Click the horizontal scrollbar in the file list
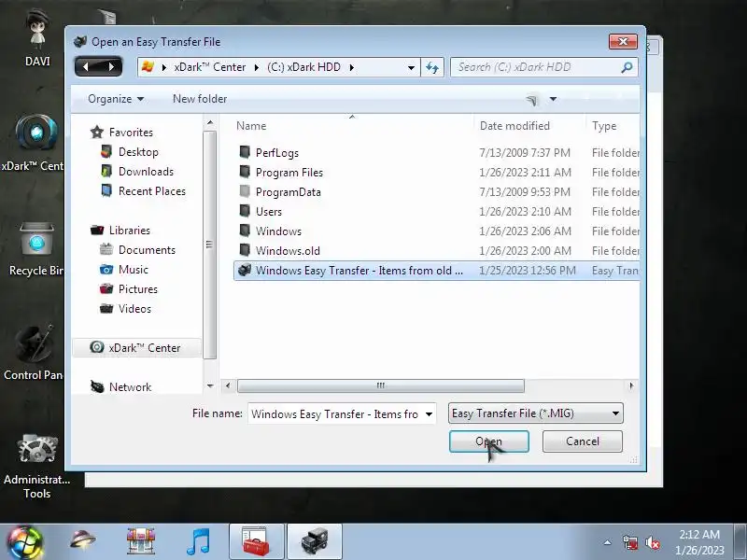 click(381, 385)
